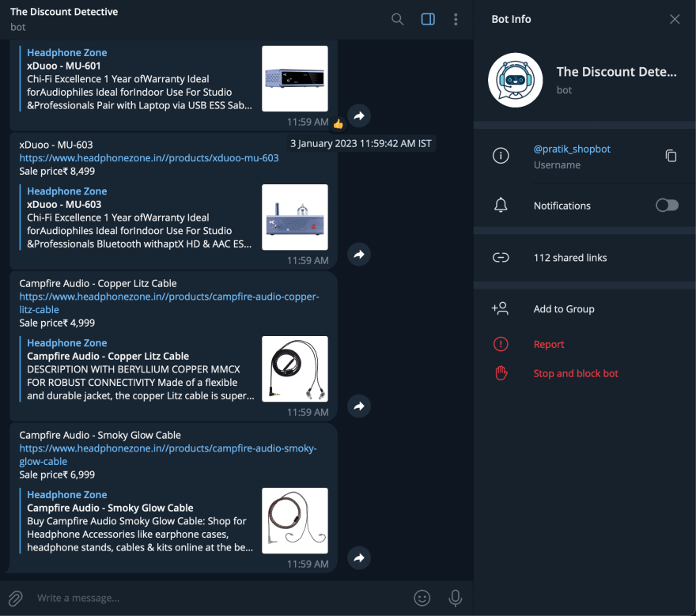This screenshot has height=616, width=696.
Task: Toggle the side panel icon in header
Action: (428, 19)
